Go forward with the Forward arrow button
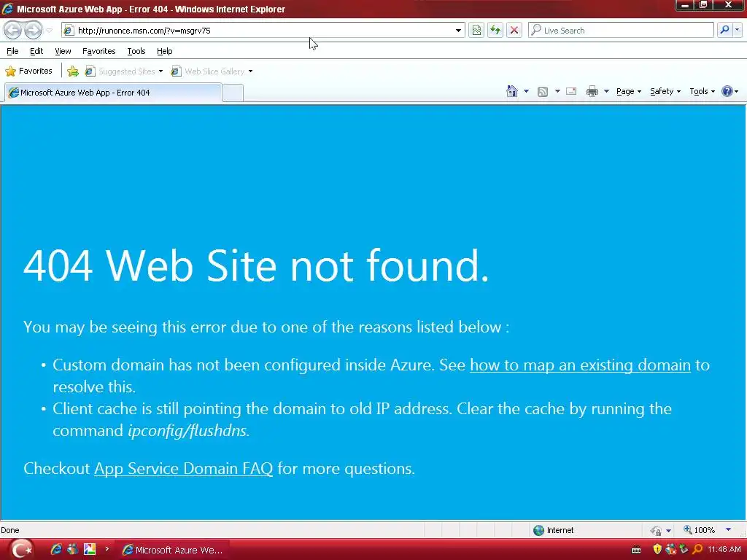Screen dimensions: 747x560 [33, 31]
